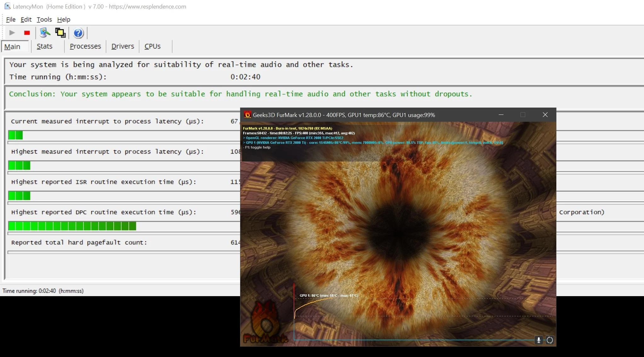Open the options tool icon in LatencyMon toolbar
644x357 pixels.
tap(45, 33)
